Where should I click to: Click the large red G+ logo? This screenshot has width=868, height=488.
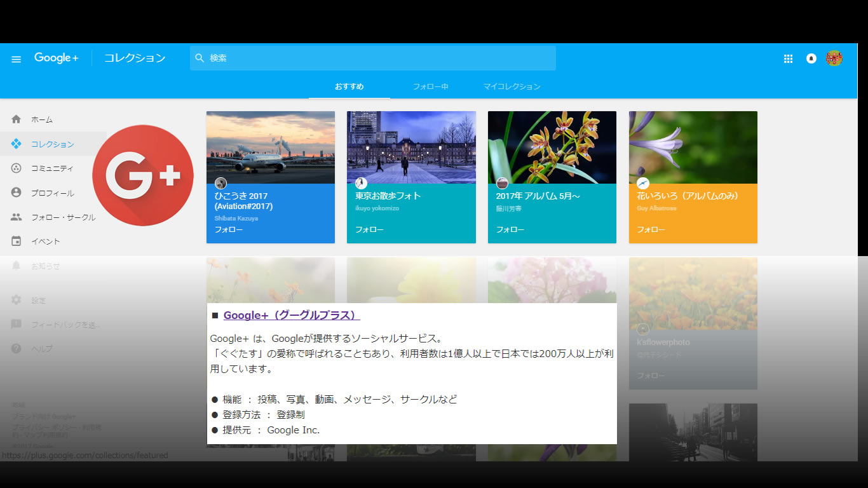(x=143, y=175)
